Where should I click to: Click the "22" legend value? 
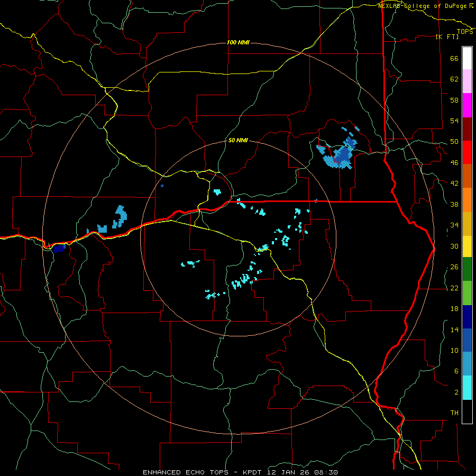pyautogui.click(x=454, y=288)
